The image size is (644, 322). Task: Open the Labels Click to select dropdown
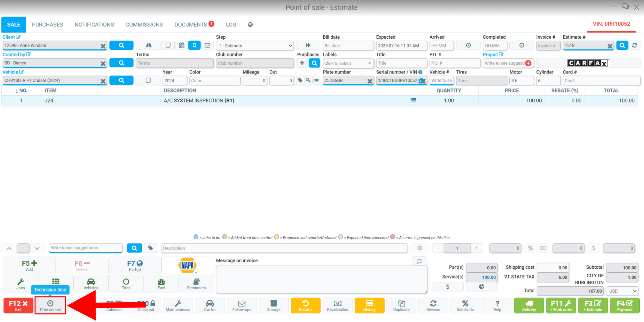pos(348,63)
